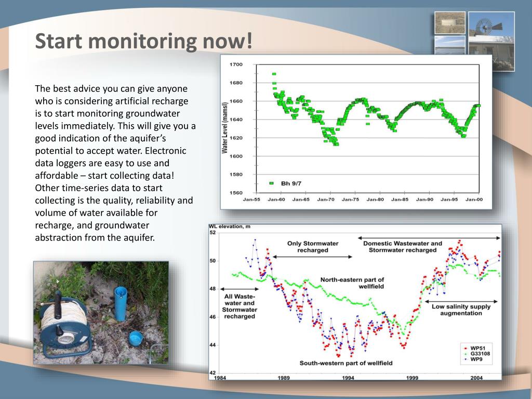Click the Jan-75 x-axis label

click(x=350, y=199)
